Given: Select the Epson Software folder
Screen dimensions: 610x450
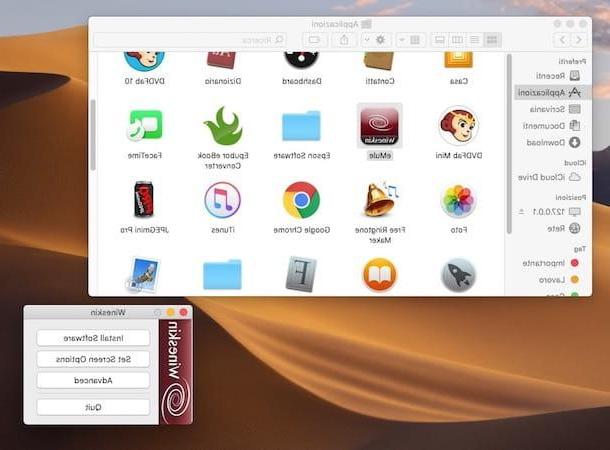Looking at the screenshot, I should pos(301,126).
